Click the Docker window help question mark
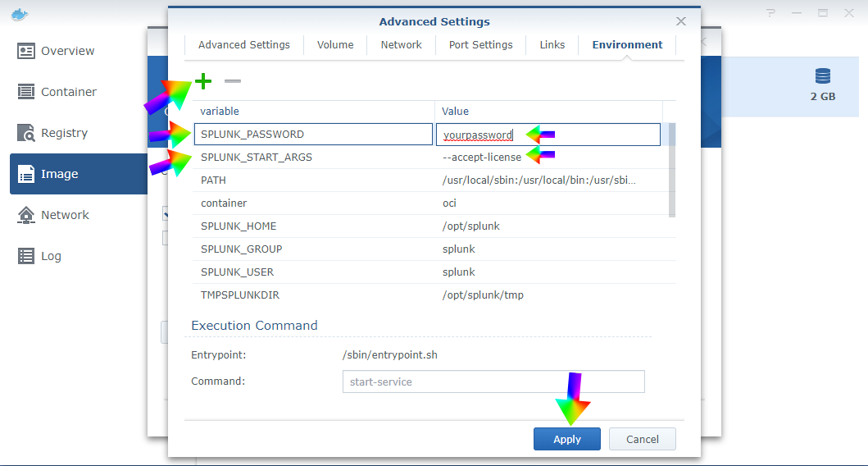Viewport: 868px width, 466px height. pyautogui.click(x=770, y=13)
